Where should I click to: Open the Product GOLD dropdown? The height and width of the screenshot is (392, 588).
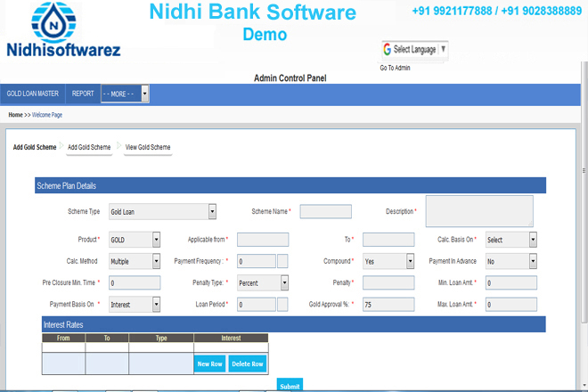135,240
